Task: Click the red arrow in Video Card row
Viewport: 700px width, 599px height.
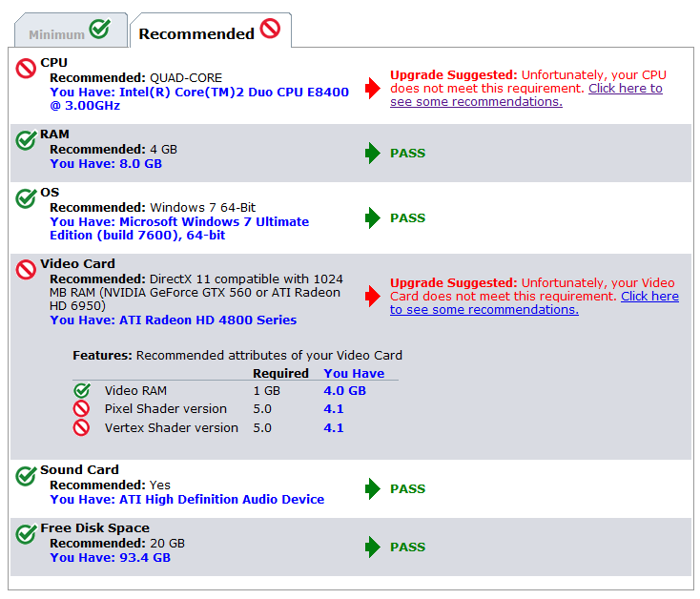Action: [373, 297]
